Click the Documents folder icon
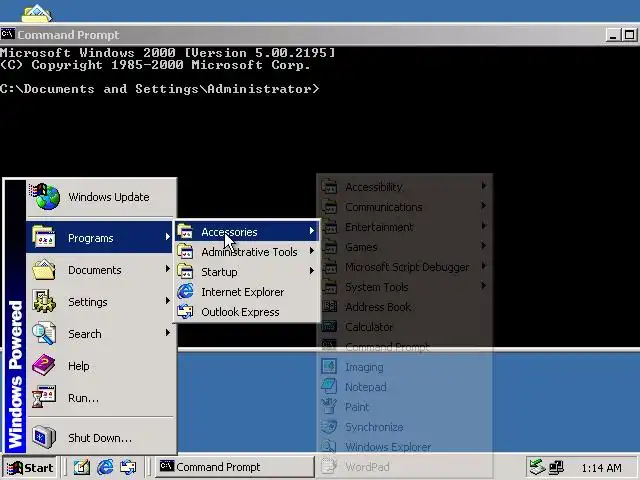Screen dimensions: 640x480 (44, 269)
